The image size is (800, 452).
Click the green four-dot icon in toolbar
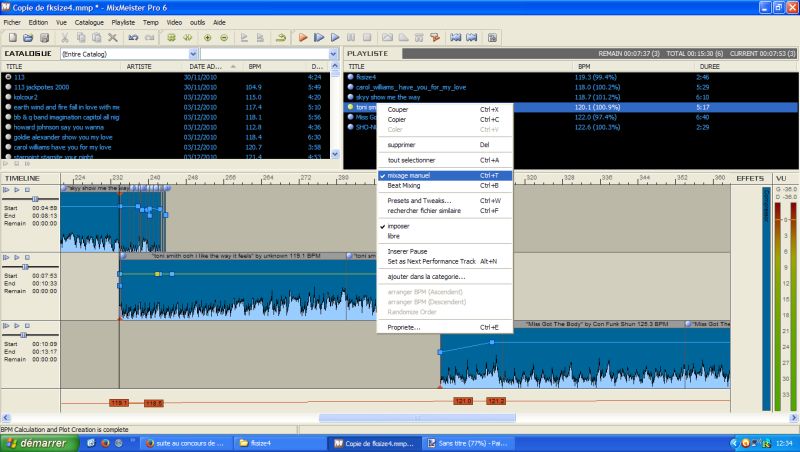tap(171, 38)
